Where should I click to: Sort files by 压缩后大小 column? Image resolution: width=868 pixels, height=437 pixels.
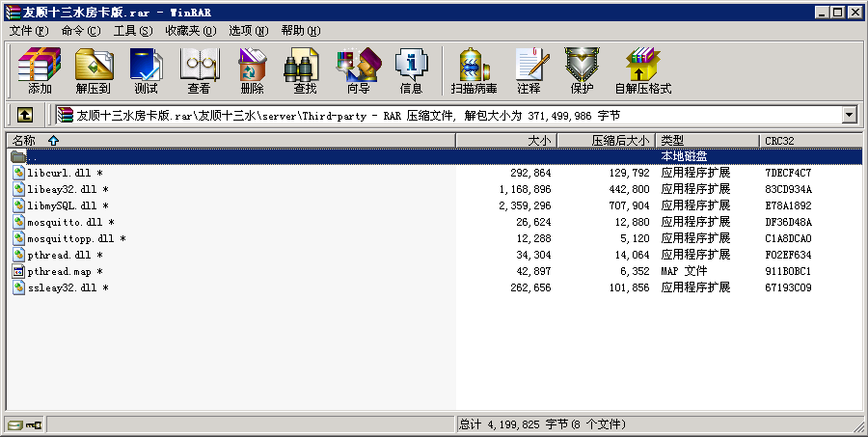tap(617, 141)
